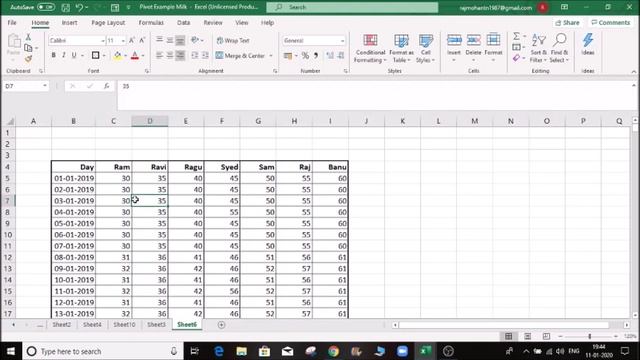Click the Search box in title bar

tap(352, 7)
